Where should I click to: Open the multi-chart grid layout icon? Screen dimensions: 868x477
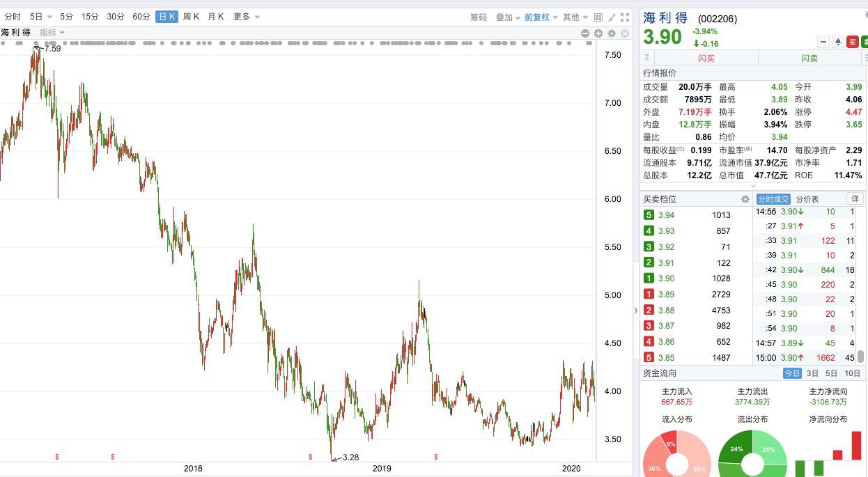tap(598, 17)
